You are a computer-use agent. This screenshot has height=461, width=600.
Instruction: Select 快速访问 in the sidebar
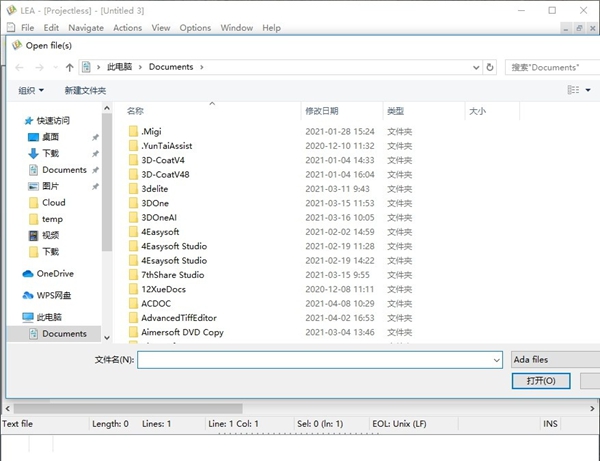(x=53, y=121)
